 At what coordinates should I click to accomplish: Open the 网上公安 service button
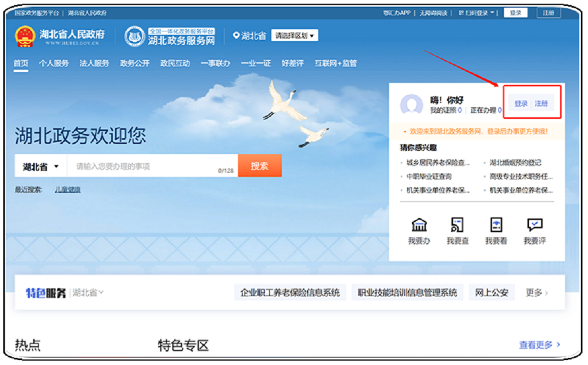coord(492,292)
